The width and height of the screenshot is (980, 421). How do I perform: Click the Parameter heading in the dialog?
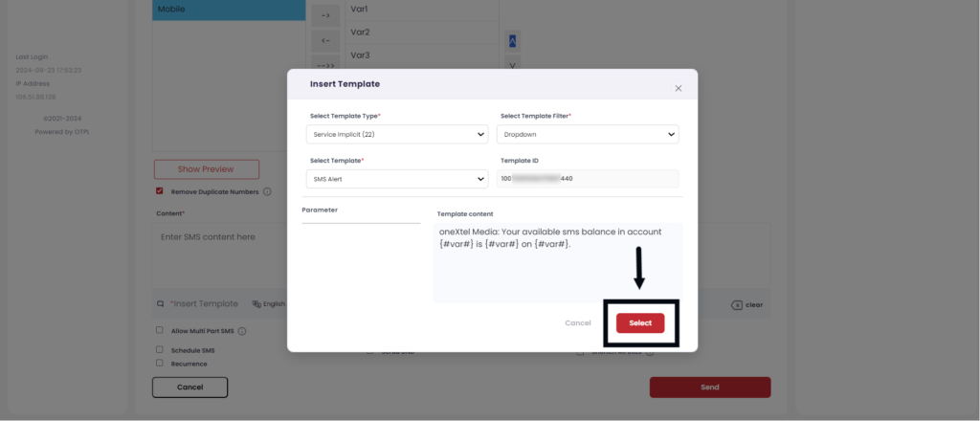(320, 210)
